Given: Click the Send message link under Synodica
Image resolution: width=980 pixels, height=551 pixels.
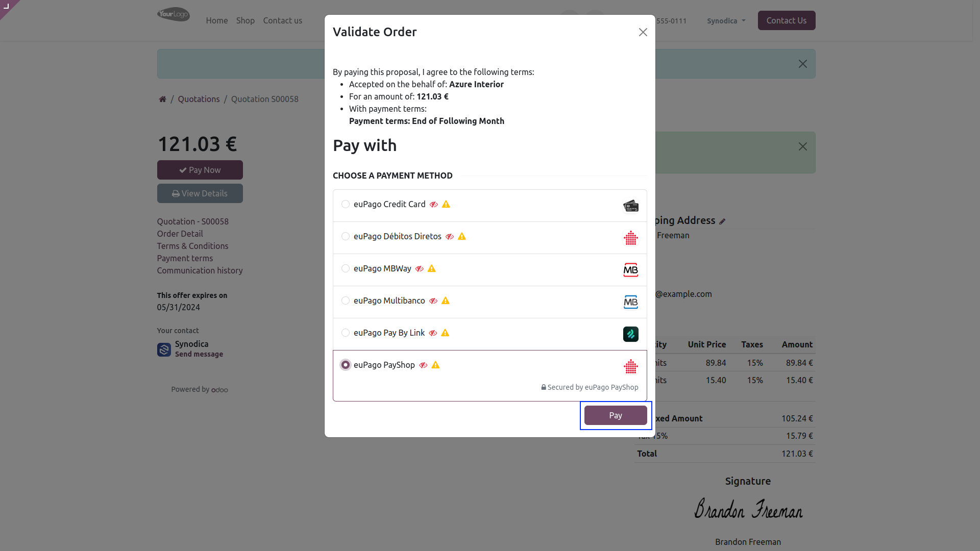Looking at the screenshot, I should click(199, 354).
